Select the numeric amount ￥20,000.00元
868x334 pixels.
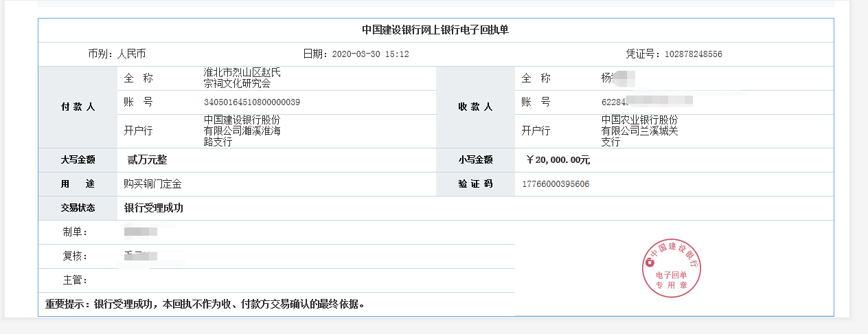click(x=558, y=160)
